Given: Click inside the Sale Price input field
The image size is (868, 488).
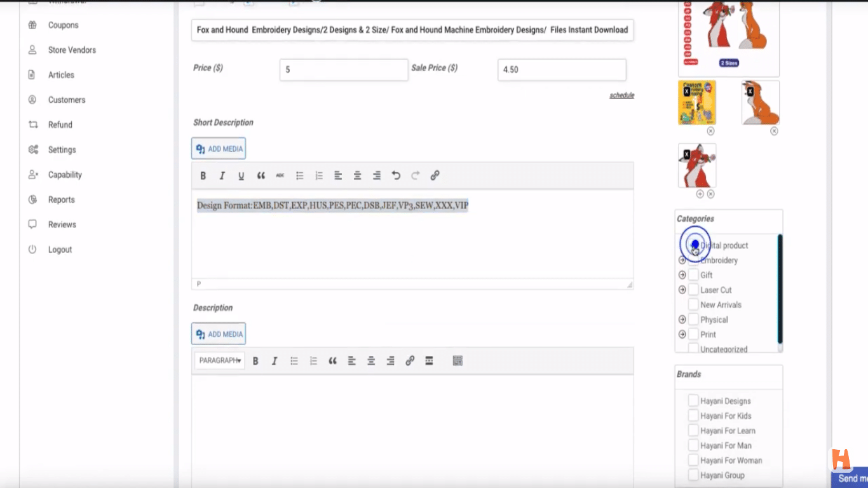Looking at the screenshot, I should (561, 70).
